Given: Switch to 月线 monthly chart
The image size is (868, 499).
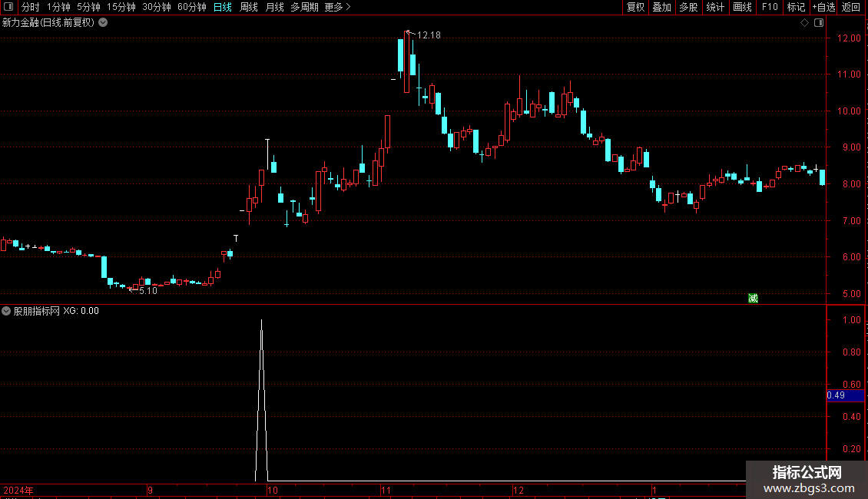Looking at the screenshot, I should coord(274,7).
